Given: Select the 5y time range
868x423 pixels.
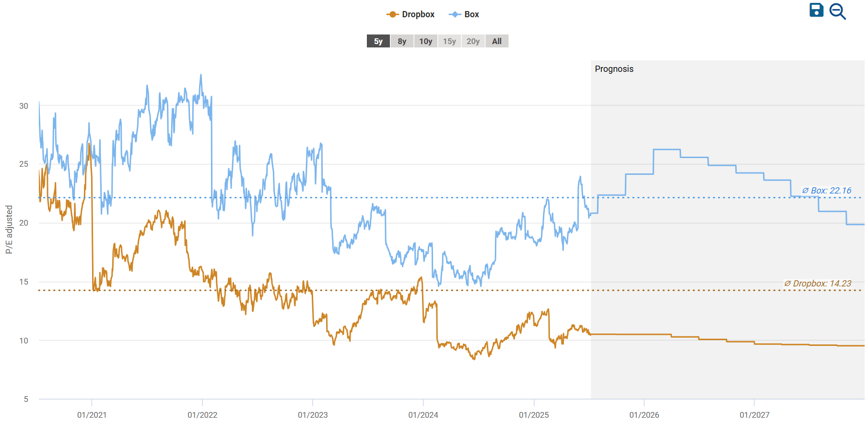Looking at the screenshot, I should click(x=378, y=41).
